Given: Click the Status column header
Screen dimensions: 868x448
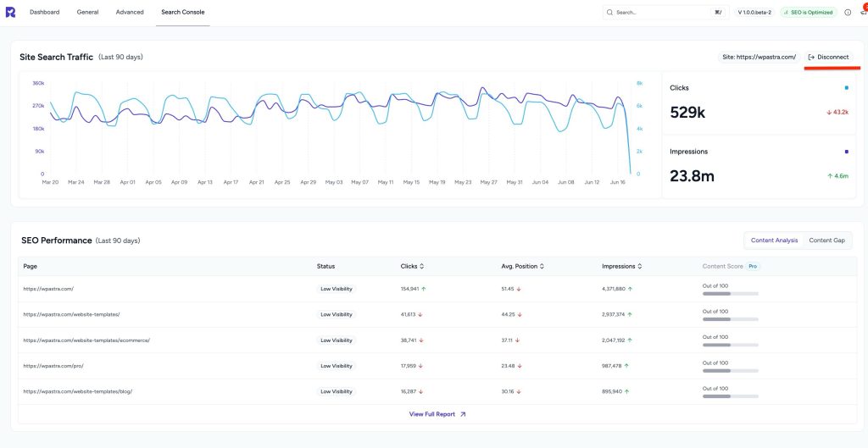Looking at the screenshot, I should [x=325, y=266].
